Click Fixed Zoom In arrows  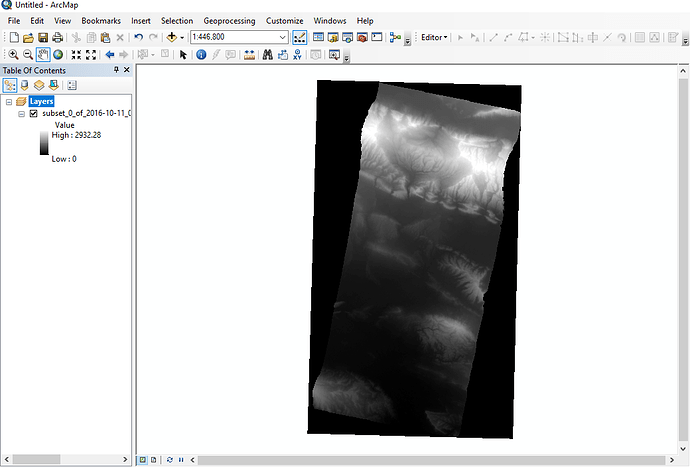pyautogui.click(x=76, y=55)
